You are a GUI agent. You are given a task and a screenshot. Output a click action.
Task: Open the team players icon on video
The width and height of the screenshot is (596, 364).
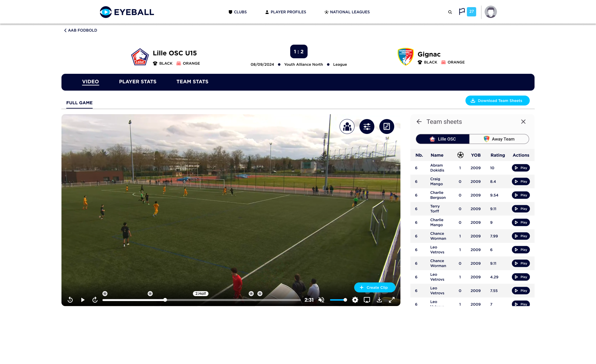click(x=347, y=127)
